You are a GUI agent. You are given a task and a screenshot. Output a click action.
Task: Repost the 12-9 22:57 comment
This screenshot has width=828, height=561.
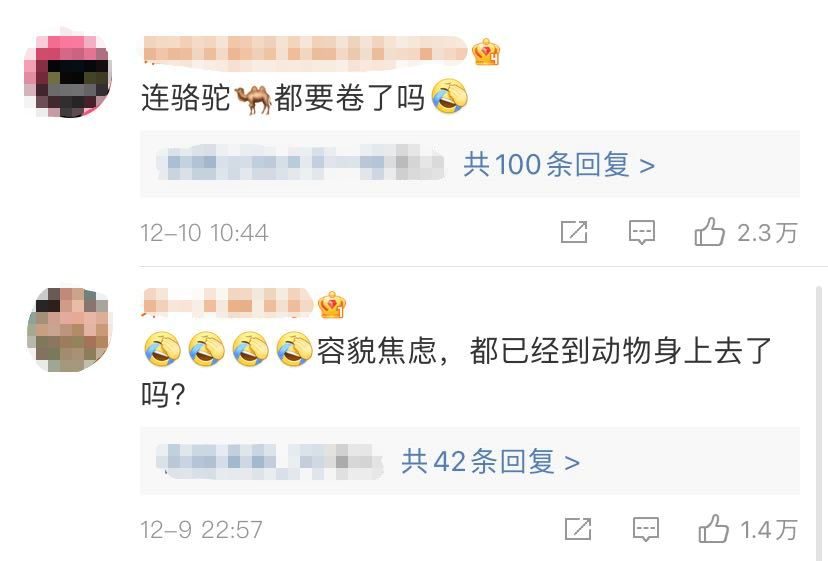tap(578, 529)
